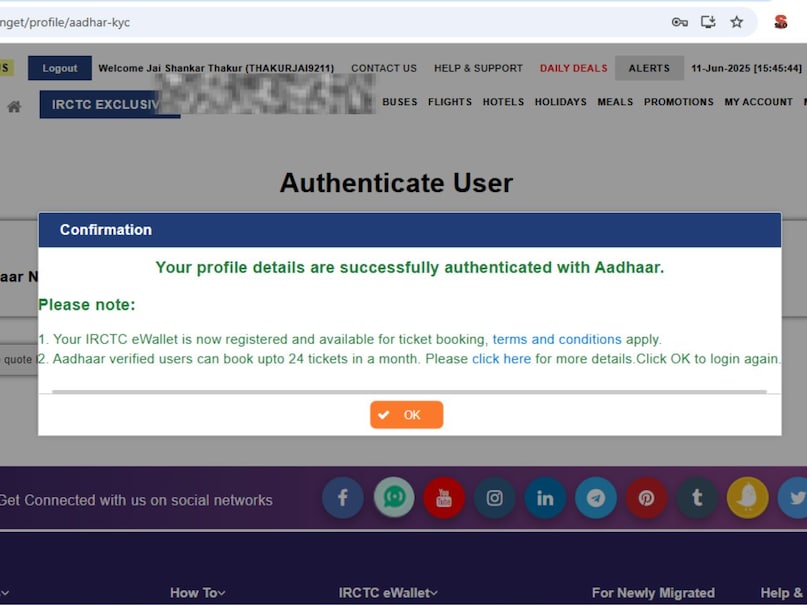Screen dimensions: 807x605
Task: Go to BUSES section
Action: (399, 102)
